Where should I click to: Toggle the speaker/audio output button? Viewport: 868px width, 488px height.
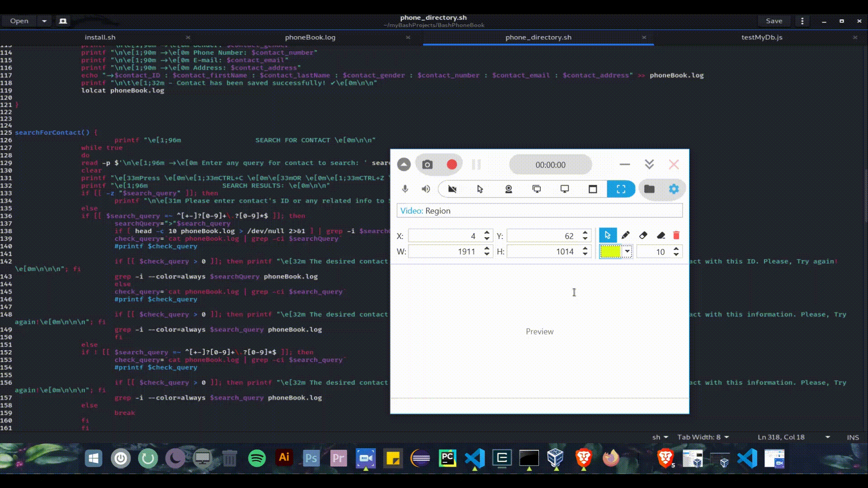point(425,189)
